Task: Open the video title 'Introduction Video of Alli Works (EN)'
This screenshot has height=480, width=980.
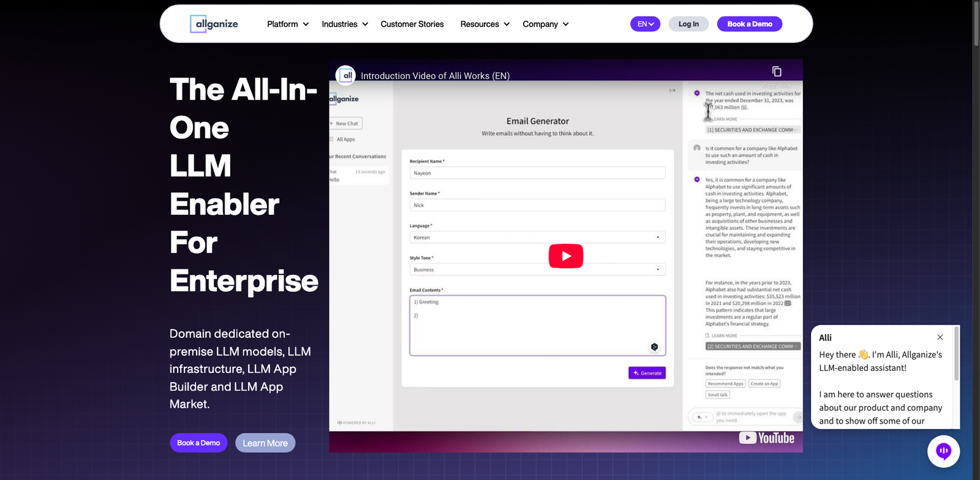Action: pyautogui.click(x=435, y=76)
